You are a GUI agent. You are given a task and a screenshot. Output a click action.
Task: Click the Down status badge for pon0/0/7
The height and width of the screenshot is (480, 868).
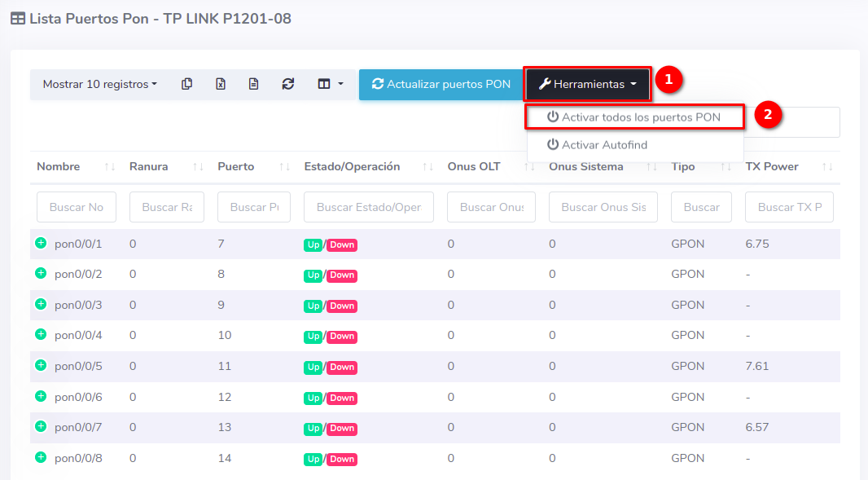point(342,428)
